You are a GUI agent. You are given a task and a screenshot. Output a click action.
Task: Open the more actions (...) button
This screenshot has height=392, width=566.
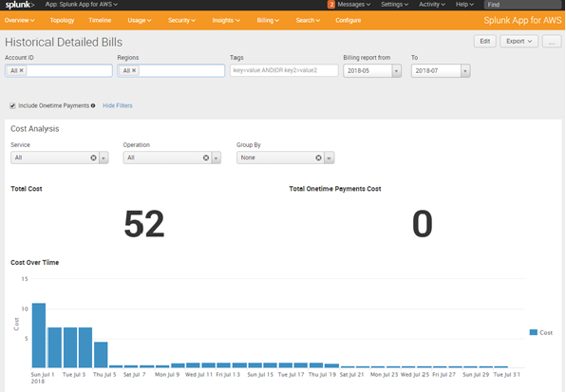pos(552,41)
